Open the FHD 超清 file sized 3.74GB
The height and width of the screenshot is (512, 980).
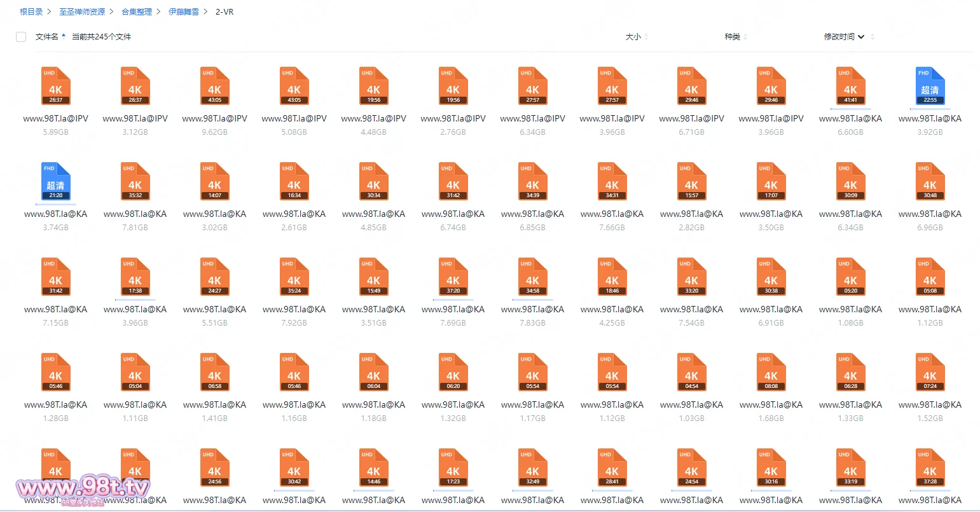point(55,181)
